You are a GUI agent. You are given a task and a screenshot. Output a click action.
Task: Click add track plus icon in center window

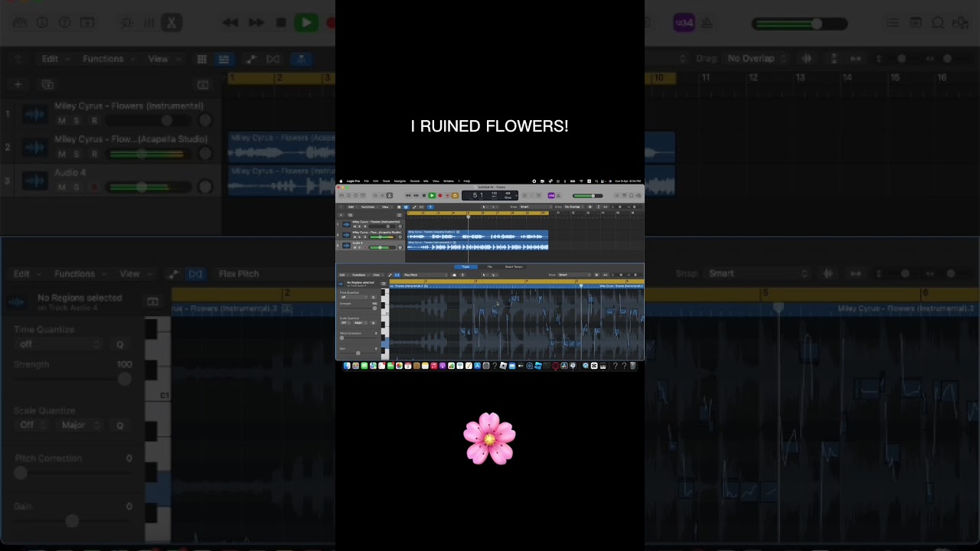341,215
